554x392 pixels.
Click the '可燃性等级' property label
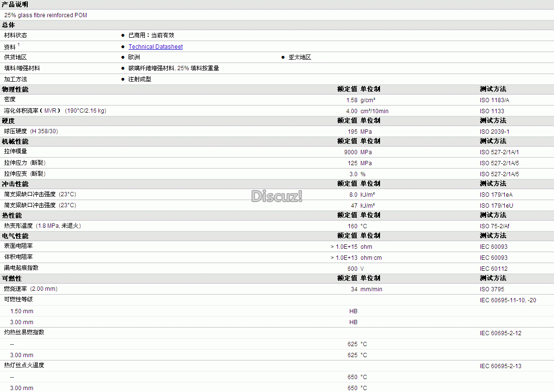[x=18, y=299]
